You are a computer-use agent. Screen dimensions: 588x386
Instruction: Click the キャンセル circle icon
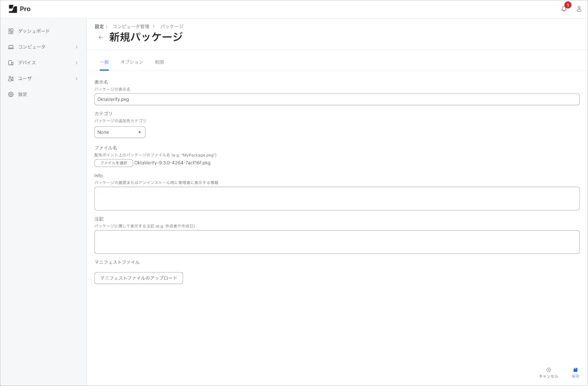point(548,370)
